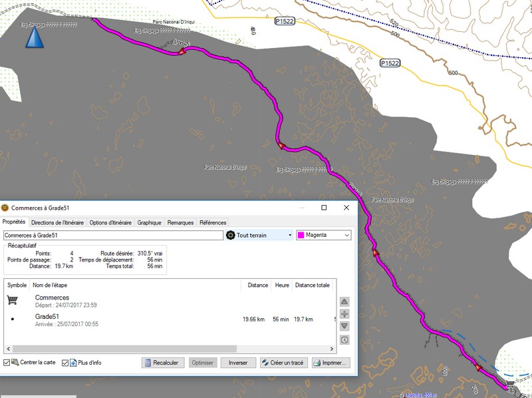Viewport: 532px width, 398px height.
Task: Click the Tout terrain activity tire icon
Action: (x=231, y=235)
